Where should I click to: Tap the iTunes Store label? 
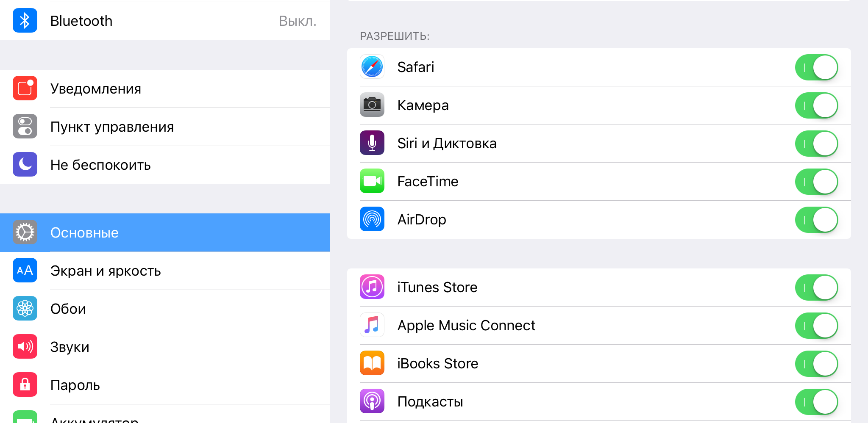(x=437, y=287)
